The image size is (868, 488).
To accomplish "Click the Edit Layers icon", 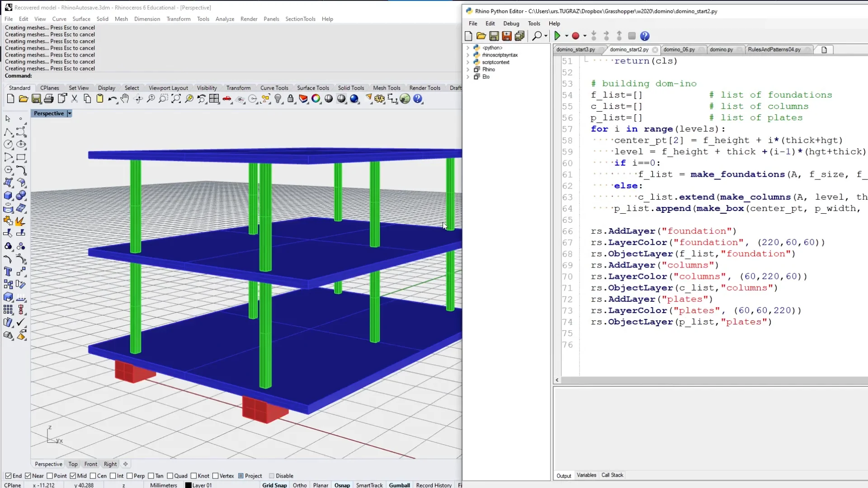I will (303, 99).
